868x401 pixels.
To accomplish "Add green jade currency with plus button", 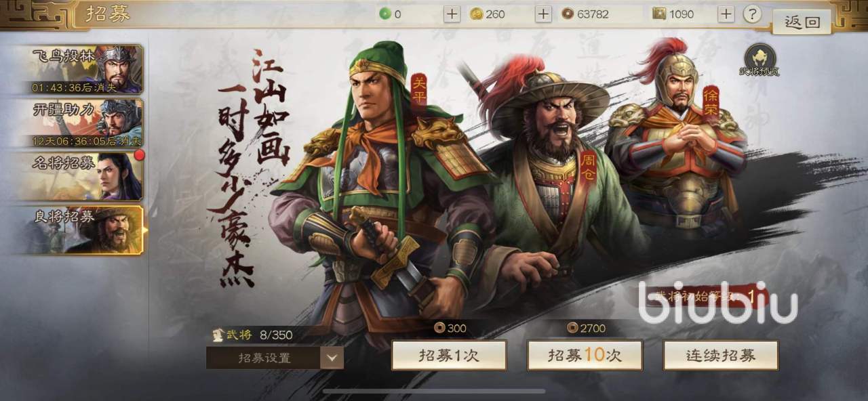I will click(x=452, y=14).
